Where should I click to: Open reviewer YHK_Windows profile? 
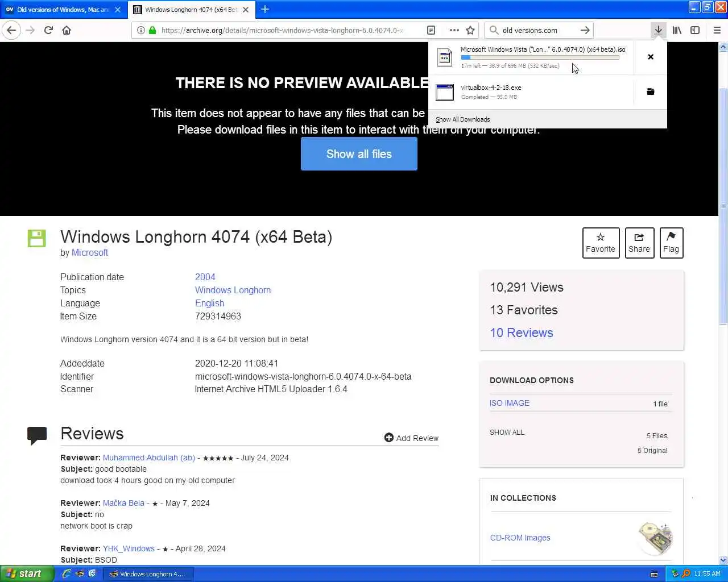[x=129, y=548]
